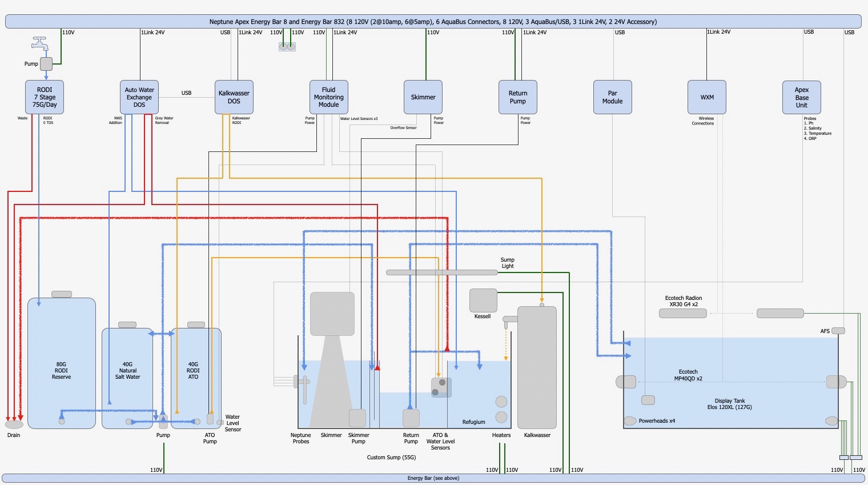Screen dimensions: 868x485
Task: Select the Drain icon
Action: (x=14, y=424)
